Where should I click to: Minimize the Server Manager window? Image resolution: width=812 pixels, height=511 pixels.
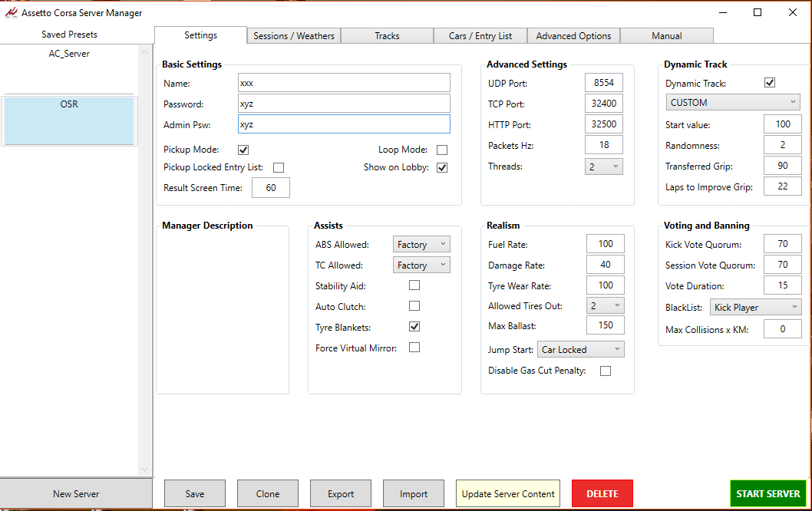(723, 12)
